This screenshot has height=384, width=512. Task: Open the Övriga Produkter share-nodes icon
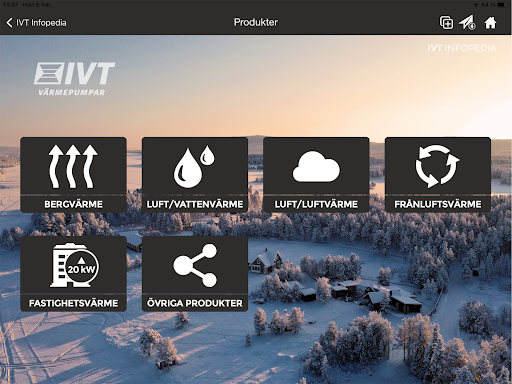[195, 265]
